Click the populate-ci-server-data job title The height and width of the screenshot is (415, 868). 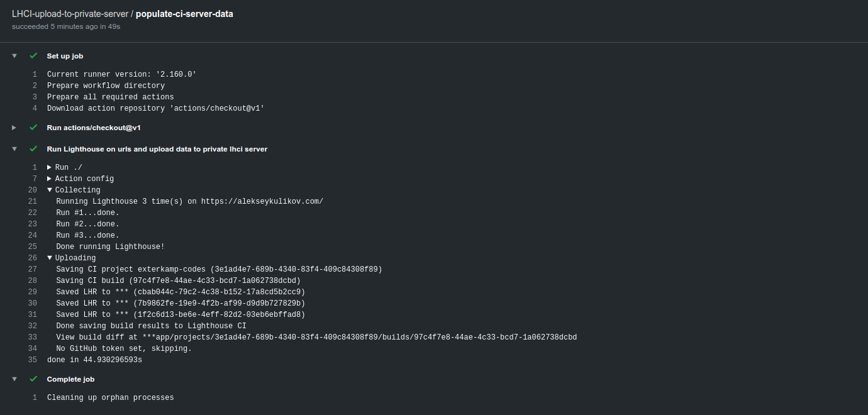click(x=184, y=14)
